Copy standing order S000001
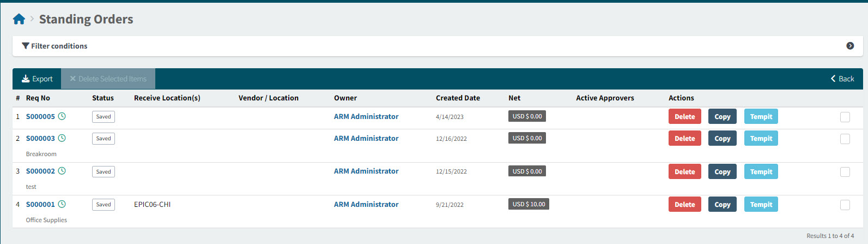Screen dimensions: 868x244 722,205
